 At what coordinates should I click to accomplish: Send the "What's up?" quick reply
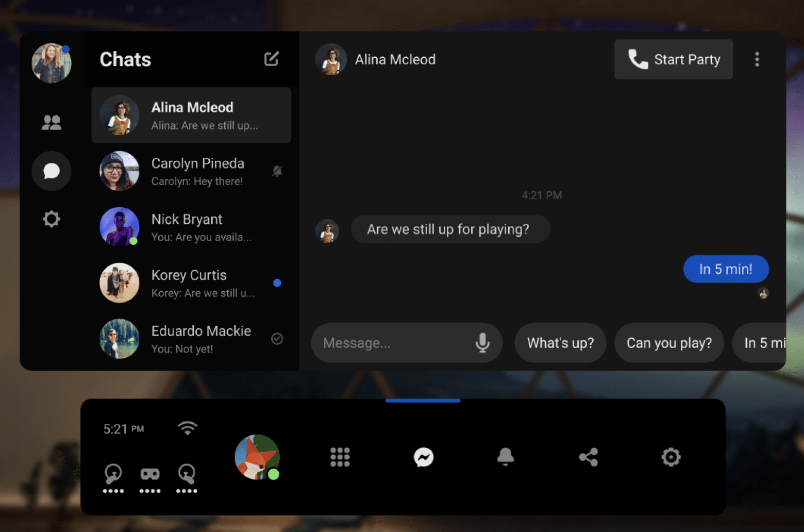click(560, 343)
